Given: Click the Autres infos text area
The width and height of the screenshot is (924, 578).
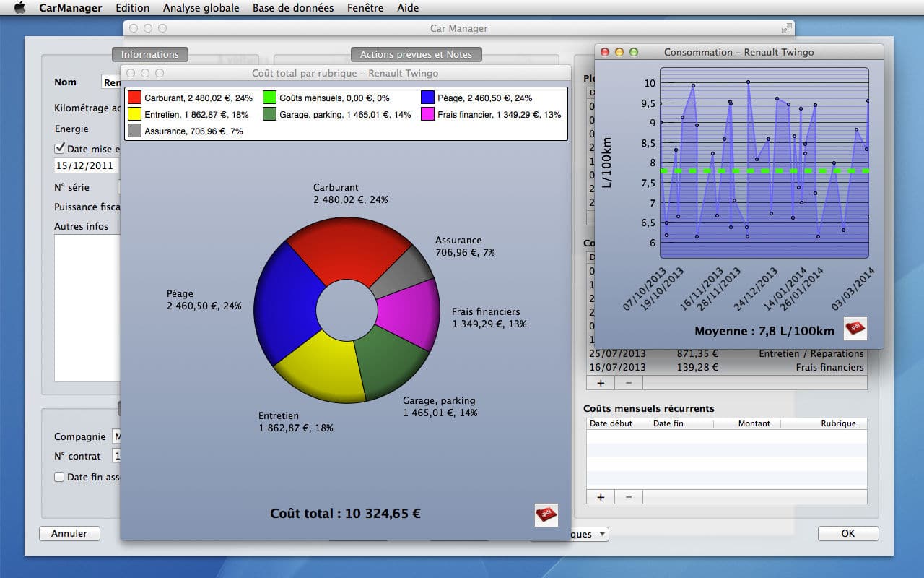Looking at the screenshot, I should pyautogui.click(x=87, y=309).
